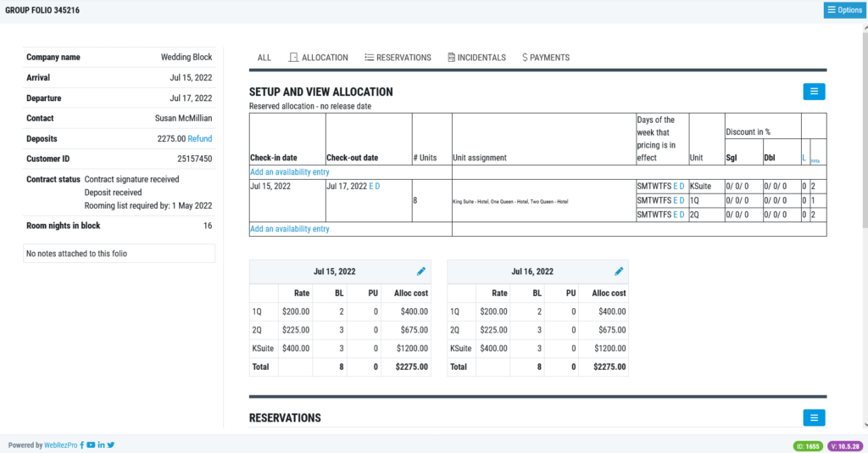Open the RESERVATIONS tab
The image size is (868, 453).
[398, 58]
